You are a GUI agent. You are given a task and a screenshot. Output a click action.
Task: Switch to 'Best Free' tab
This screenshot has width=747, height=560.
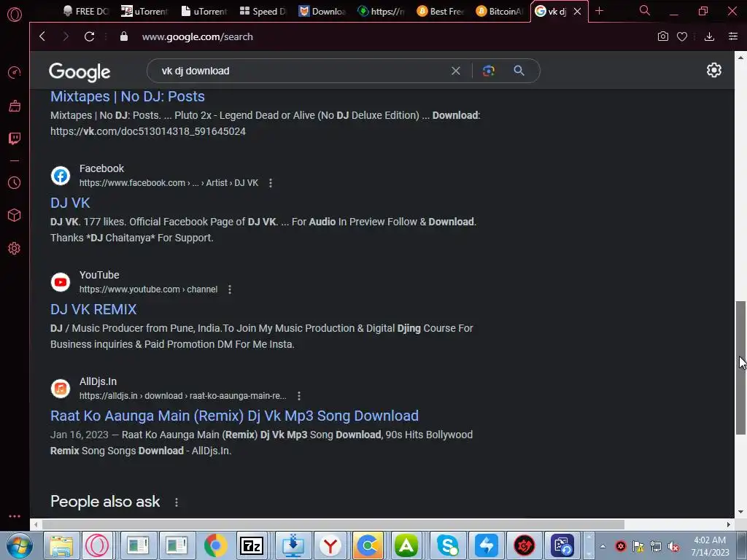[441, 11]
